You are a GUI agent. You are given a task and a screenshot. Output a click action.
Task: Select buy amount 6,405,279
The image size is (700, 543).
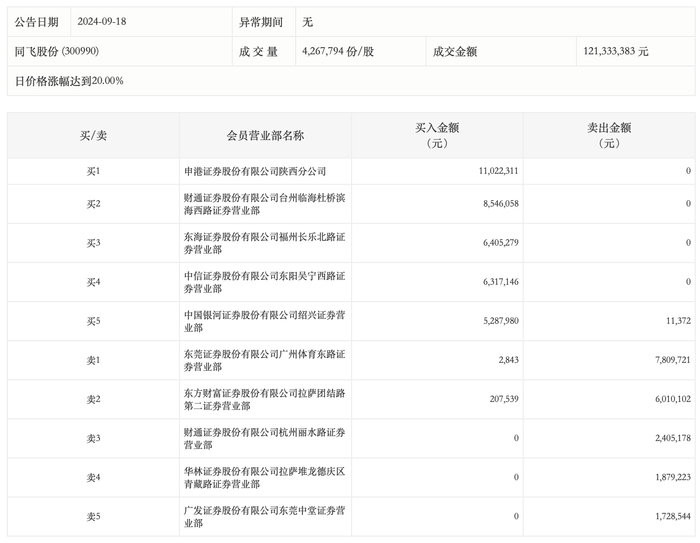click(x=500, y=243)
